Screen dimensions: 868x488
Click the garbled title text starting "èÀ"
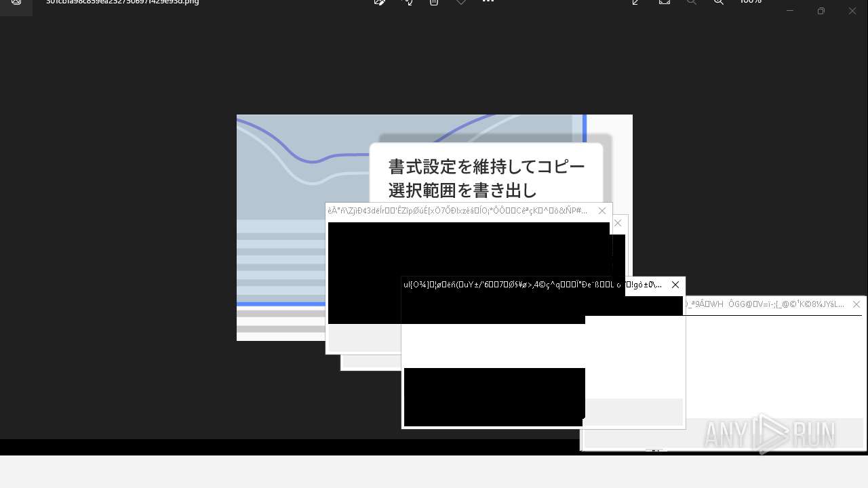[458, 211]
